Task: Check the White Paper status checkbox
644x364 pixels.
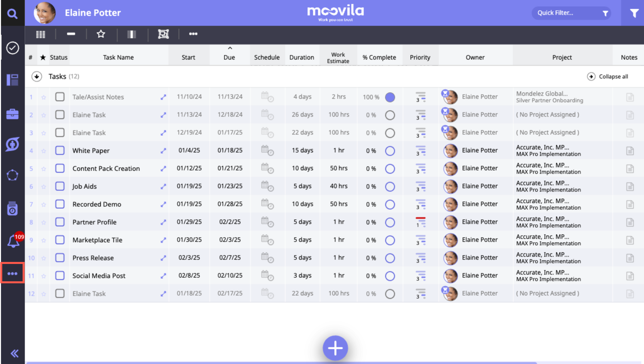Action: [60, 150]
